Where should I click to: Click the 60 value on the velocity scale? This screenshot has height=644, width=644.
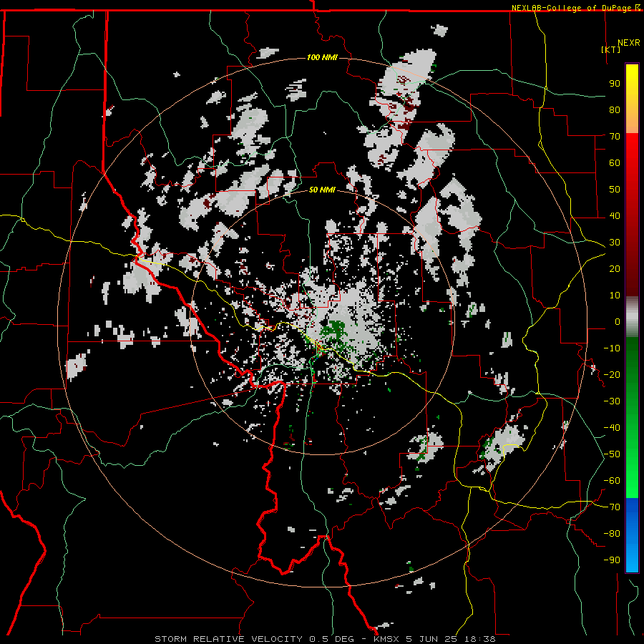coord(615,162)
